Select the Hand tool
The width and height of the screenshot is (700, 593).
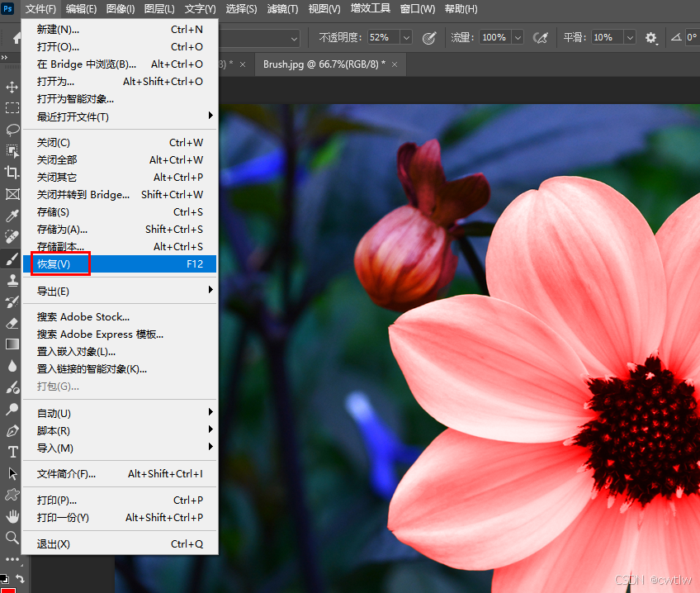coord(12,516)
